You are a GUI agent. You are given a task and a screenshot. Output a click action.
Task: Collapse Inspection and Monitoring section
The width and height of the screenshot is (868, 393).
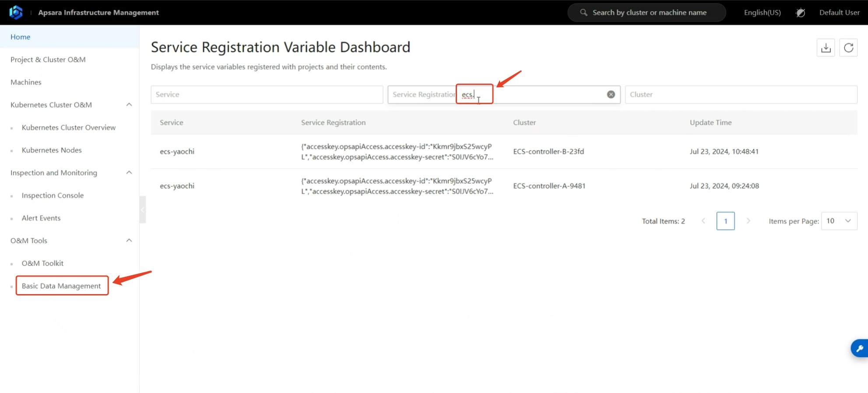[x=129, y=172]
